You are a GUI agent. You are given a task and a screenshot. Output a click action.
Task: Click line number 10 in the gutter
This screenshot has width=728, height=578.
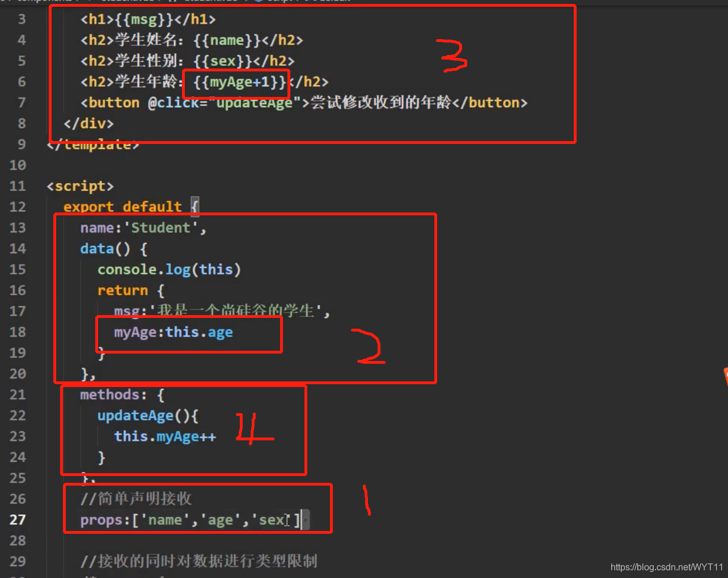point(18,165)
